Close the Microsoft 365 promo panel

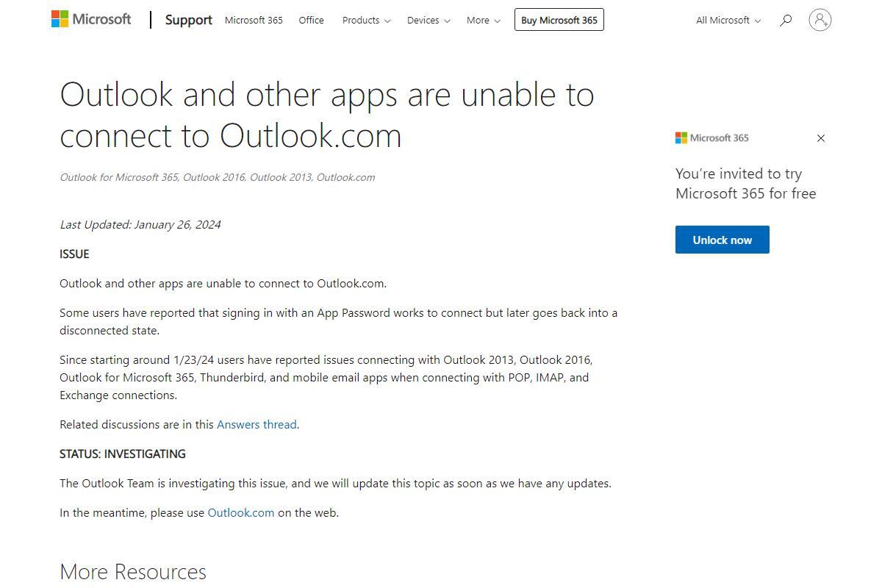point(821,138)
